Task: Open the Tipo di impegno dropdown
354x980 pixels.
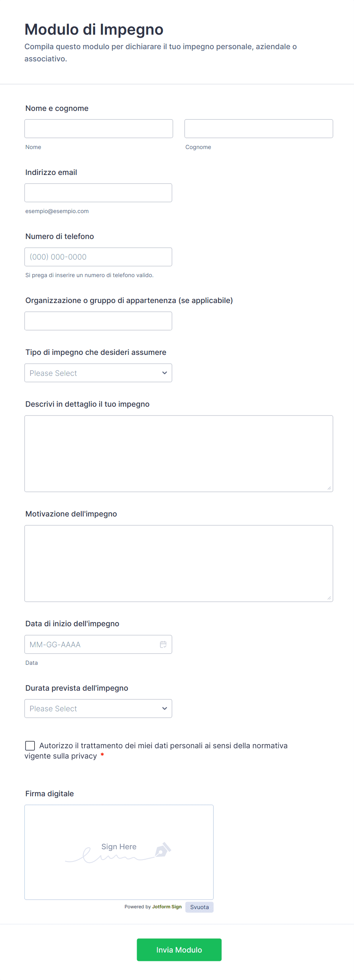Action: point(98,373)
